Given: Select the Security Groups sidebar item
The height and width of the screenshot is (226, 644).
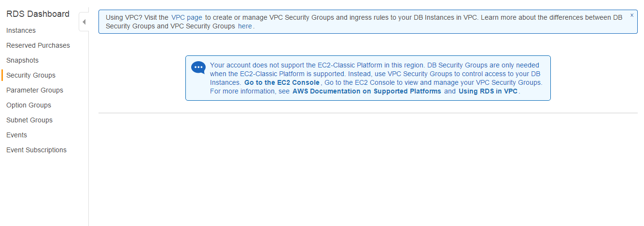Looking at the screenshot, I should [31, 75].
